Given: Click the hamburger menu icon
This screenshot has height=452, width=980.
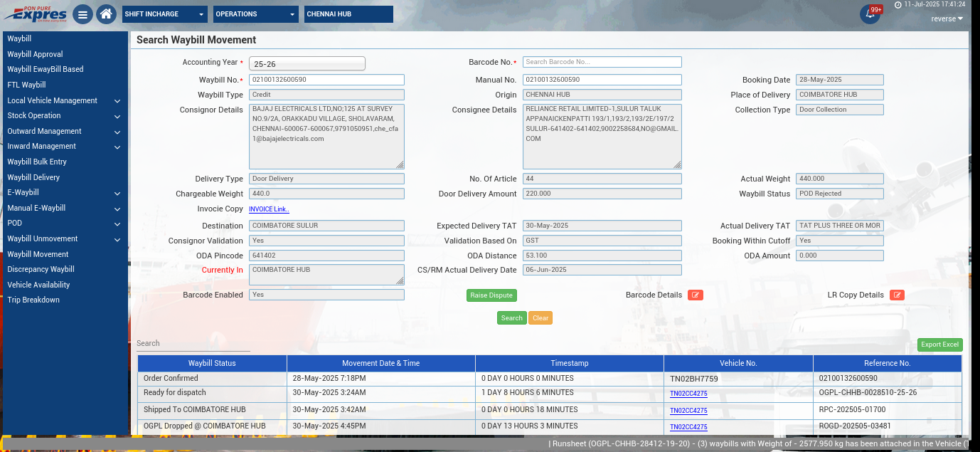Looking at the screenshot, I should 82,14.
